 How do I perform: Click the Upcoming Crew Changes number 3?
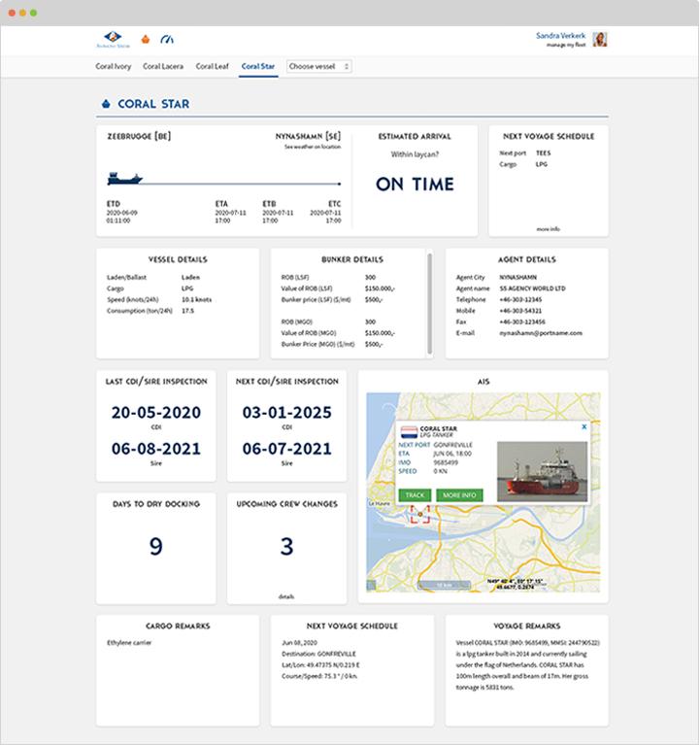click(x=286, y=547)
